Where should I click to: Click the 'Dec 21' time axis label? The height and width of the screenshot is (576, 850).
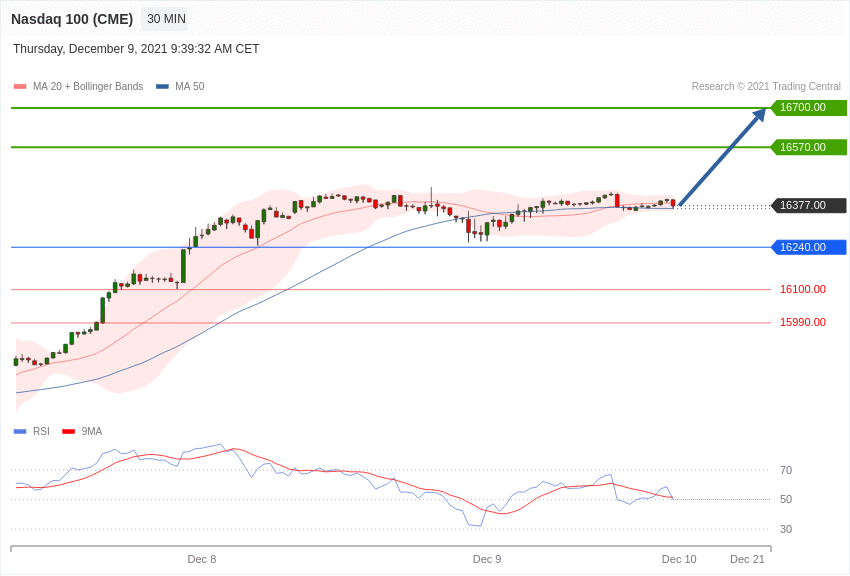pos(747,559)
